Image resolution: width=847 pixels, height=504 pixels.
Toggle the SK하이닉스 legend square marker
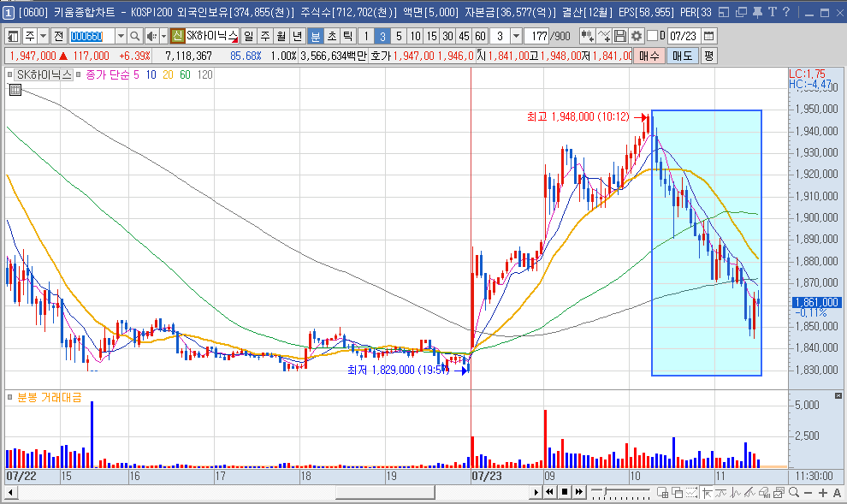(x=9, y=75)
